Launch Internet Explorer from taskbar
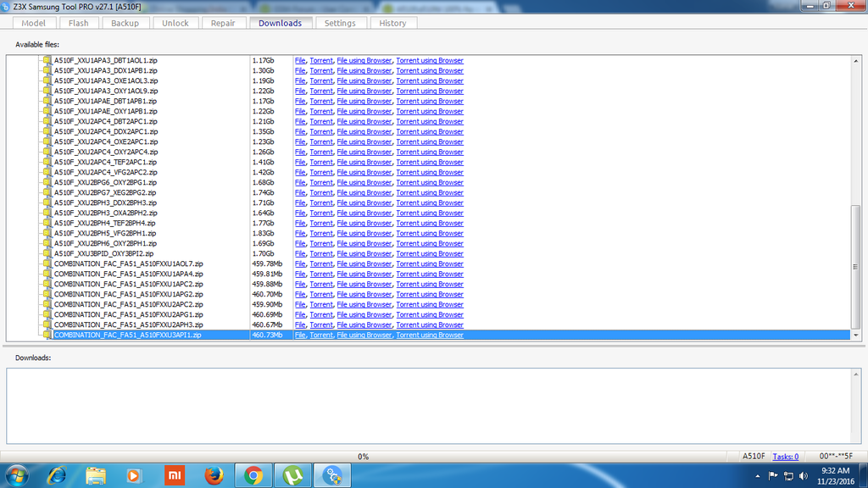Image resolution: width=868 pixels, height=488 pixels. coord(57,475)
